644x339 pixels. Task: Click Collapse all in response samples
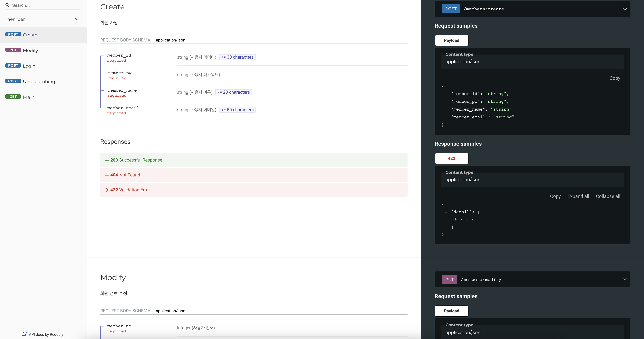pos(608,196)
